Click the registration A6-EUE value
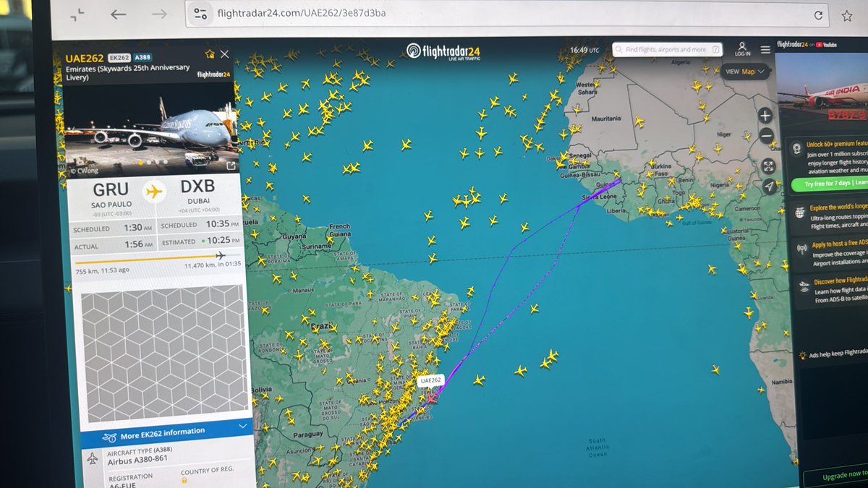 tap(124, 485)
